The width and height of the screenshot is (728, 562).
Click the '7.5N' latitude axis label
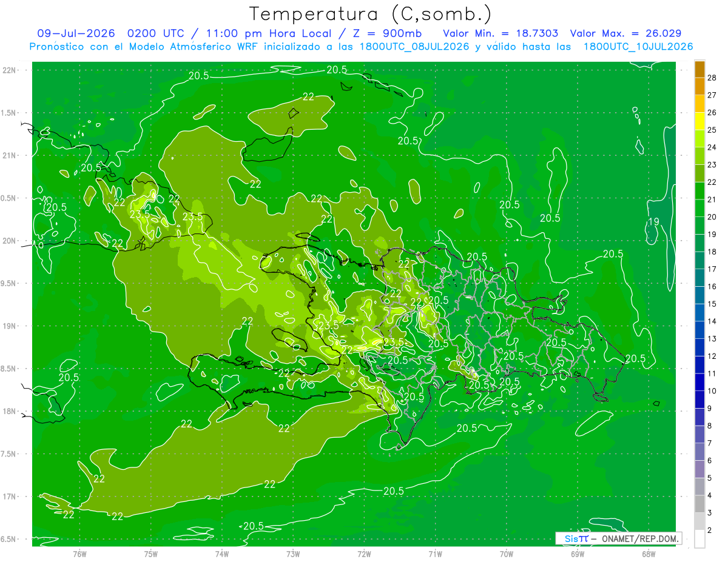pyautogui.click(x=9, y=454)
